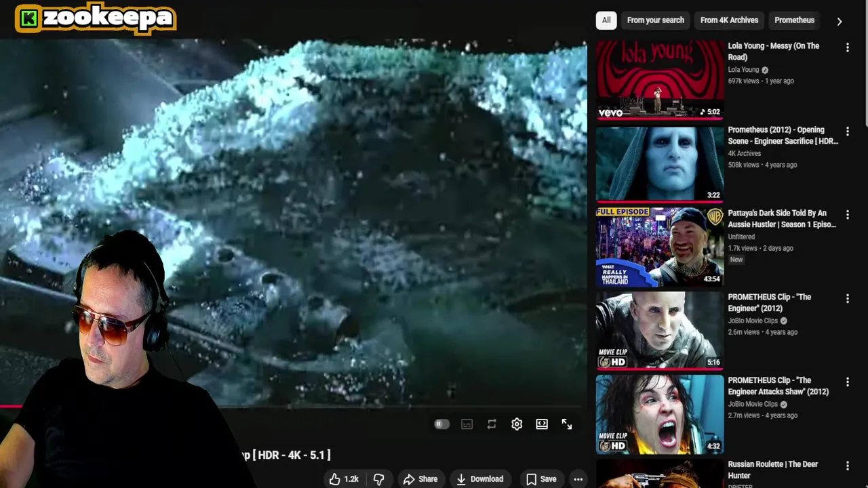
Task: Click the video title text HDR - 4K - 5.1
Action: pyautogui.click(x=292, y=455)
